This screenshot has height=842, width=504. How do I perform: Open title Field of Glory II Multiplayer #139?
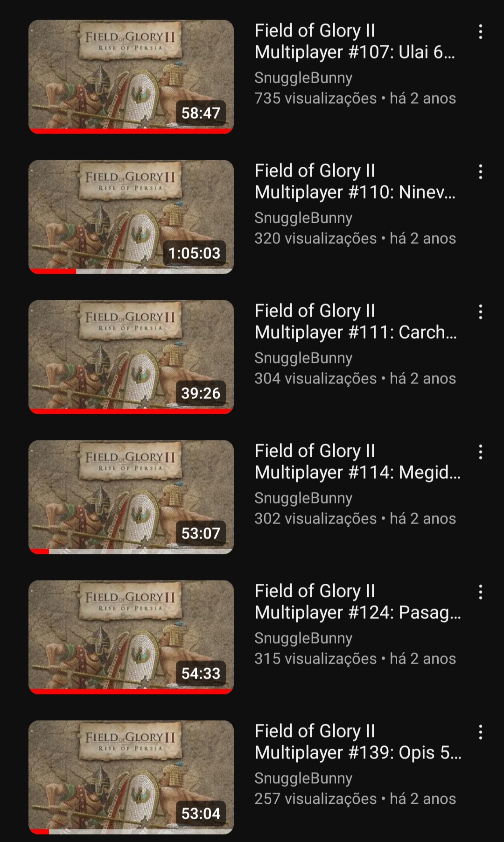pos(358,742)
